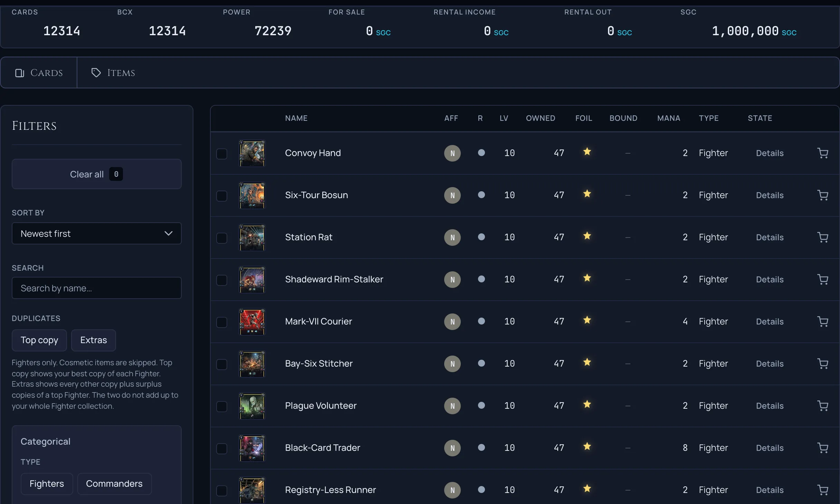Viewport: 840px width, 504px height.
Task: Open Details for Shadeward Rim-Stalker
Action: [770, 279]
